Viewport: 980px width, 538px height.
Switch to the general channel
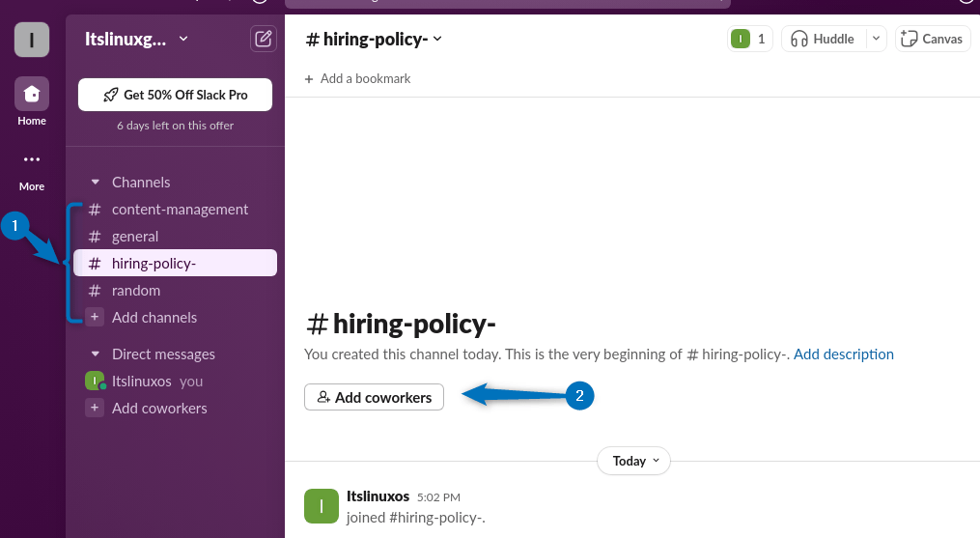click(135, 237)
